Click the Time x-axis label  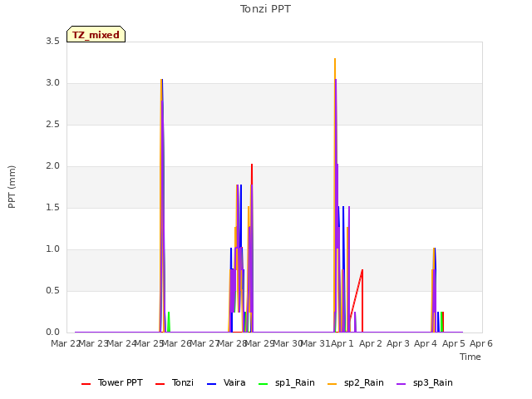click(470, 357)
